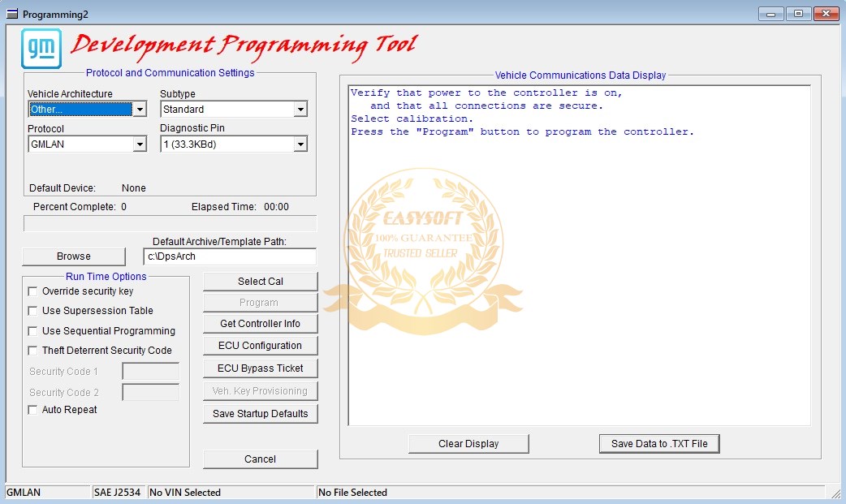Open the Protocol combo box
This screenshot has height=504, width=846.
pos(140,144)
